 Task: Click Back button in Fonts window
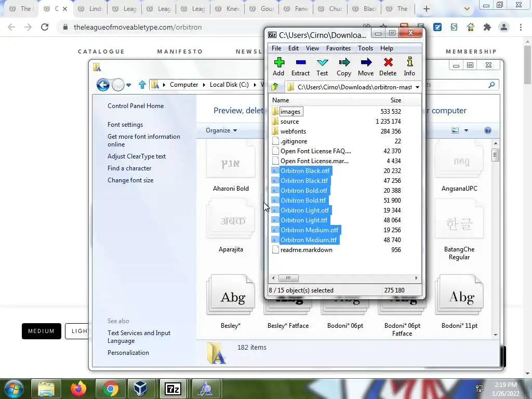click(x=103, y=85)
